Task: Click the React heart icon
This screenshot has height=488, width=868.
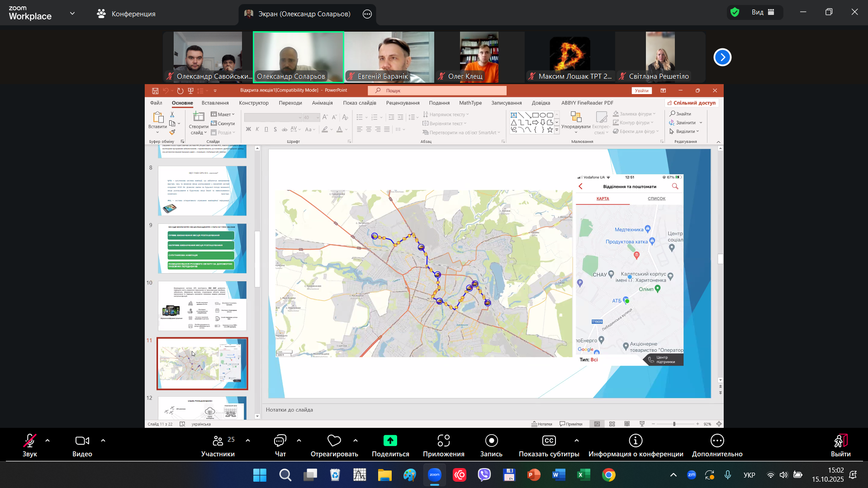Action: (334, 441)
